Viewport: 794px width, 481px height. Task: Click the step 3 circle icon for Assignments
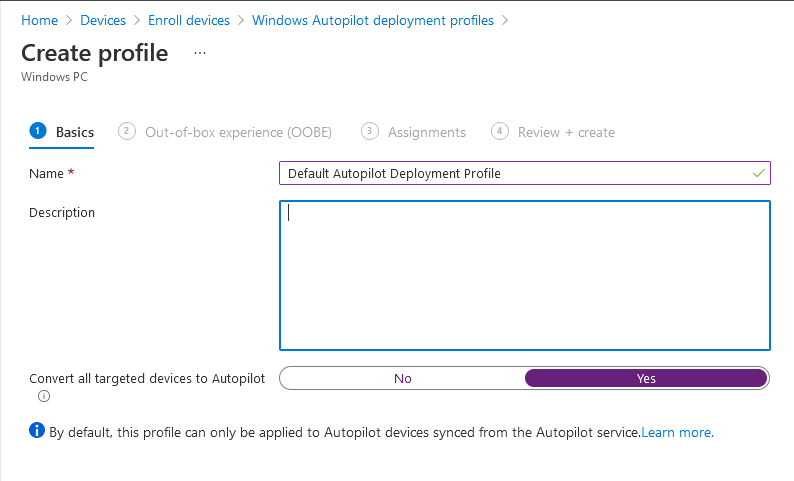tap(370, 131)
